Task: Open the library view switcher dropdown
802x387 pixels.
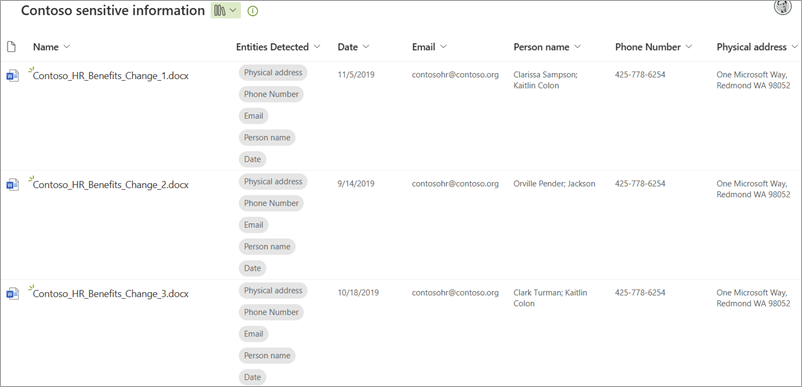Action: pos(226,10)
